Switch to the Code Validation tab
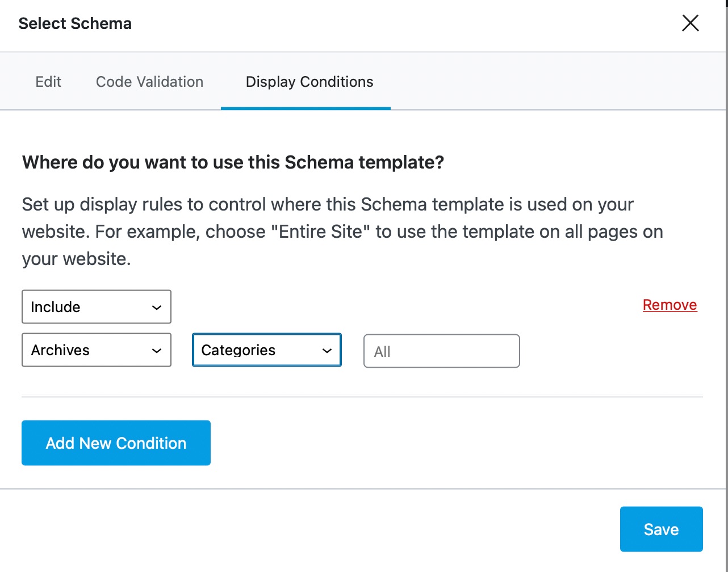Screen dimensions: 728x572 149,82
